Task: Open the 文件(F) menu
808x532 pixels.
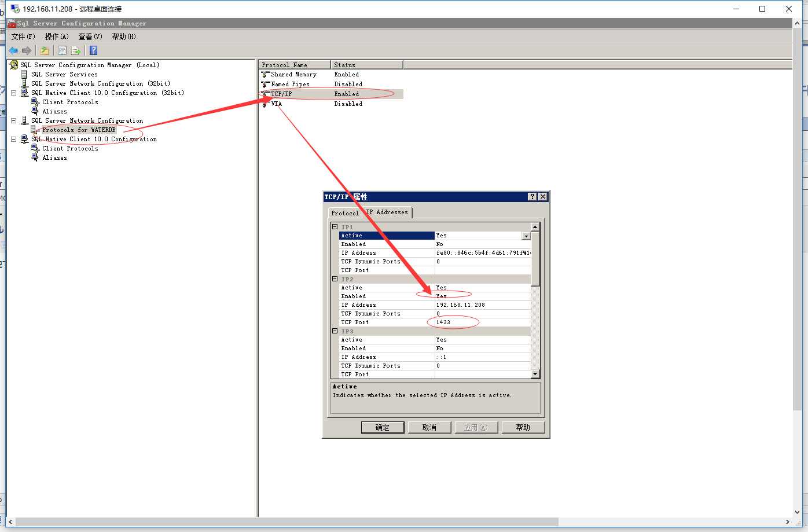Action: tap(23, 36)
